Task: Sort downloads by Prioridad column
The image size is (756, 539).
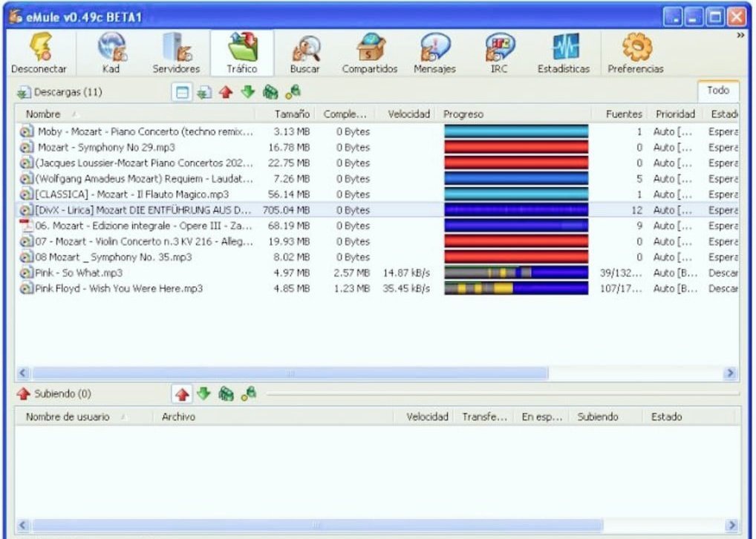Action: coord(675,114)
